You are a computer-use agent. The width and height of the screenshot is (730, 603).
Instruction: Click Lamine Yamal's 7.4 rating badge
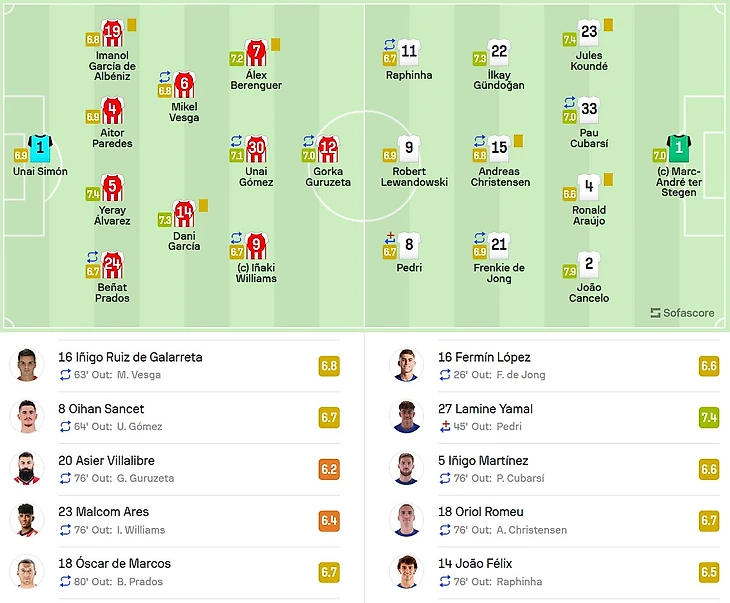click(x=709, y=417)
